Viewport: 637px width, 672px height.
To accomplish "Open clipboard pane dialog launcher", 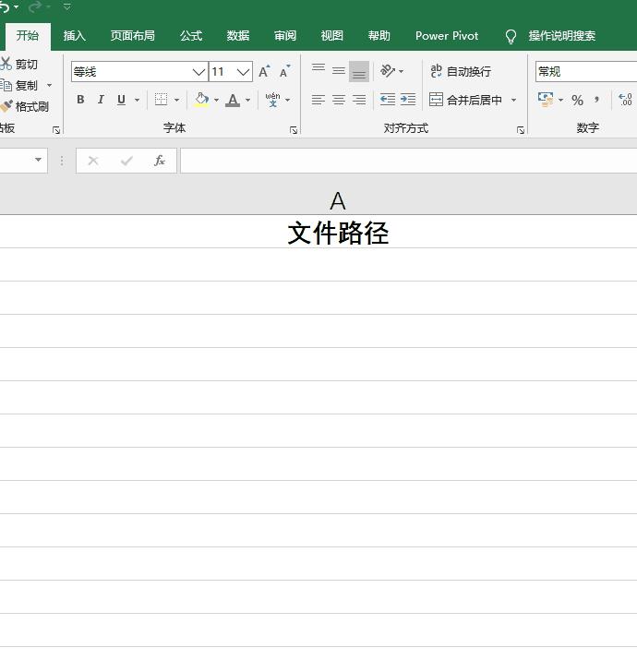I will pyautogui.click(x=56, y=130).
